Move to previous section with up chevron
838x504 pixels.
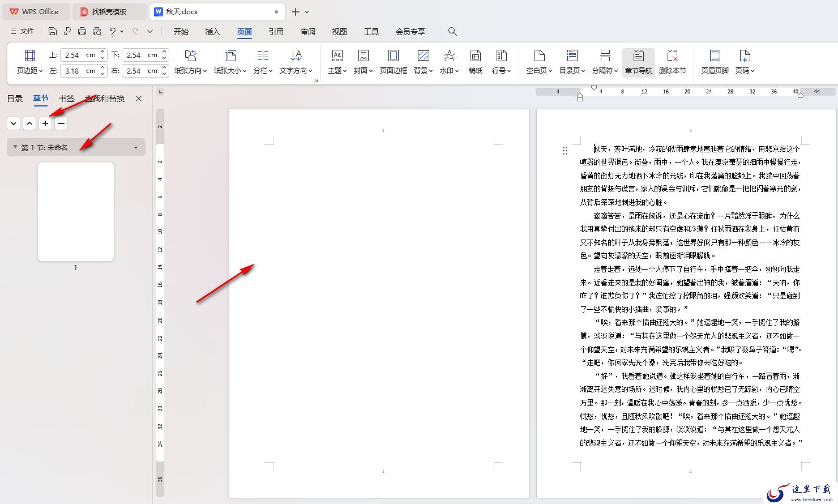click(29, 123)
